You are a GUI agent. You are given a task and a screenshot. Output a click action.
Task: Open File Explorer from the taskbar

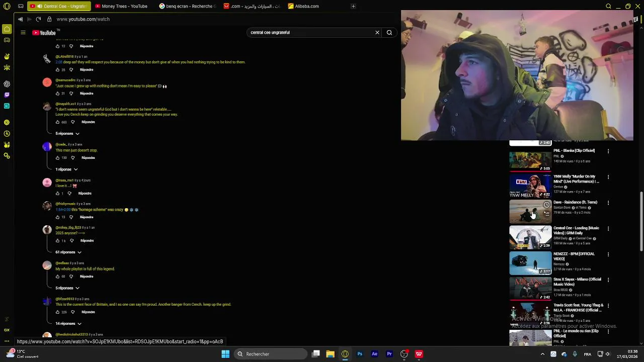click(330, 354)
